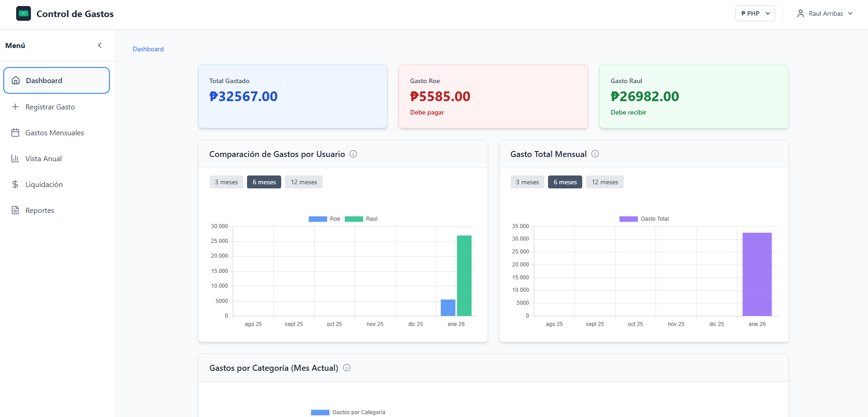Toggle the Roe blue legend swatch

(318, 219)
